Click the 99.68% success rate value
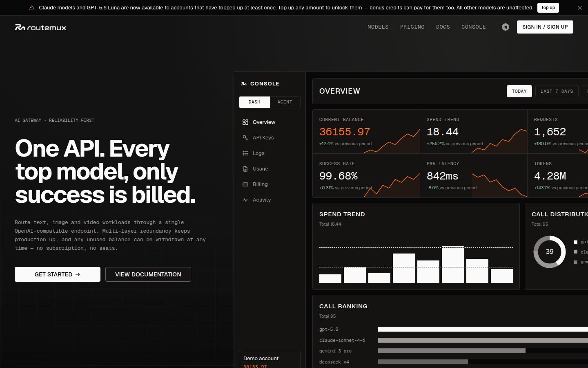The height and width of the screenshot is (368, 588). coord(339,176)
